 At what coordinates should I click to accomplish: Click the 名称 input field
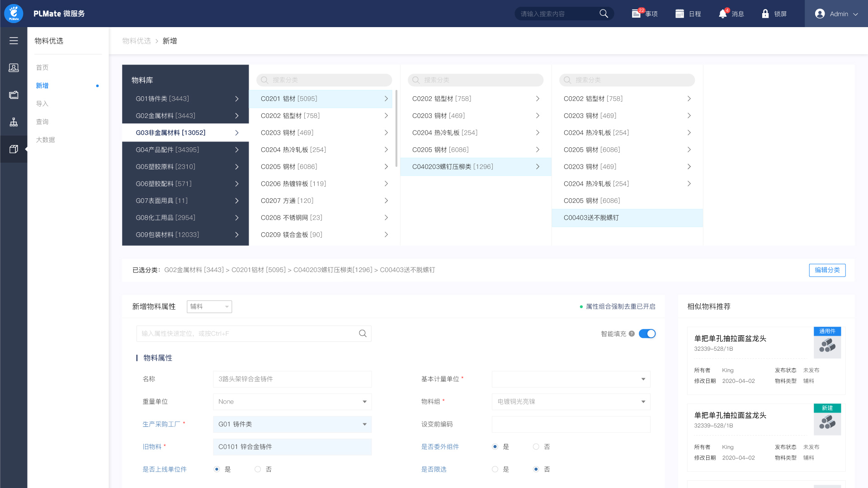coord(292,379)
